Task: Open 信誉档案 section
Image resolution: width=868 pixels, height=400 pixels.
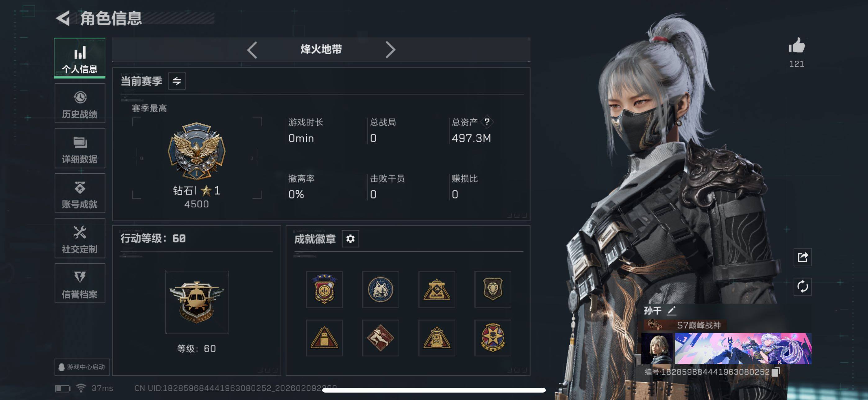Action: [80, 283]
